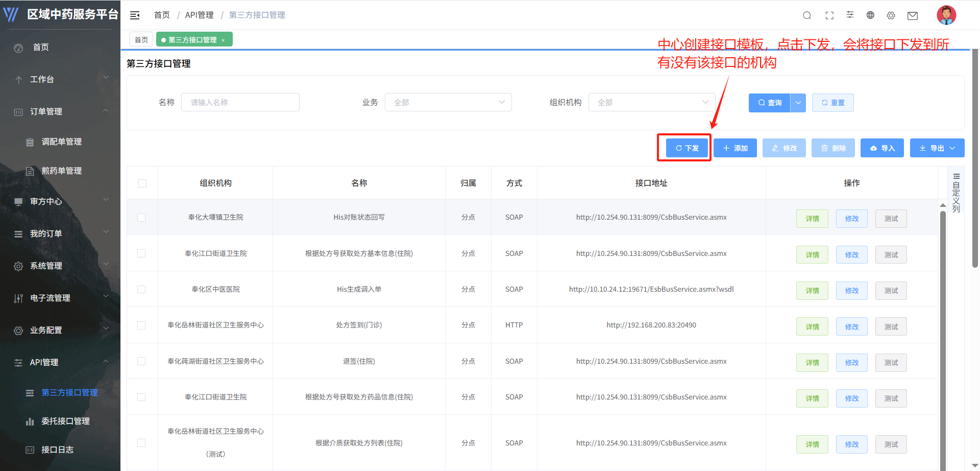
Task: Click the 订单管理 sidebar icon
Action: pos(18,112)
